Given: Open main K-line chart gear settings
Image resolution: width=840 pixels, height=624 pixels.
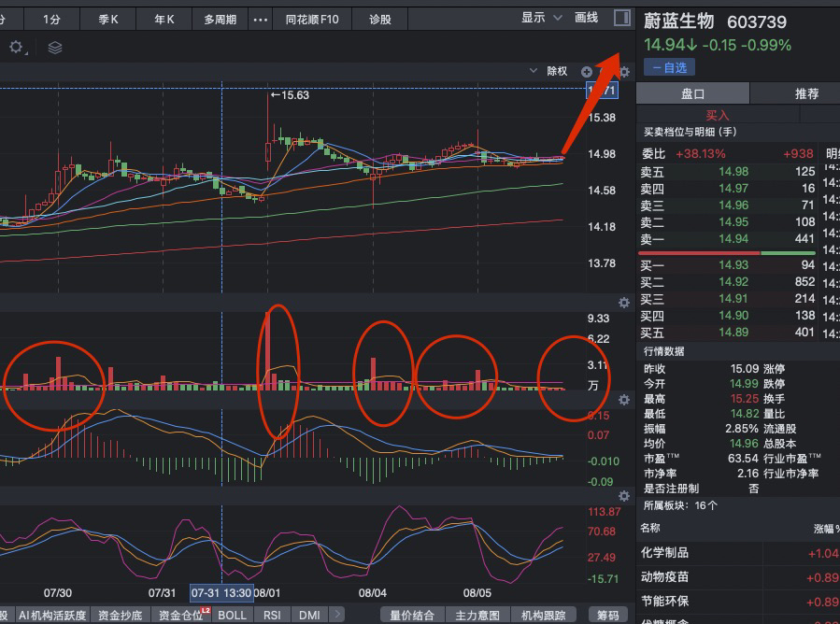Looking at the screenshot, I should 624,72.
